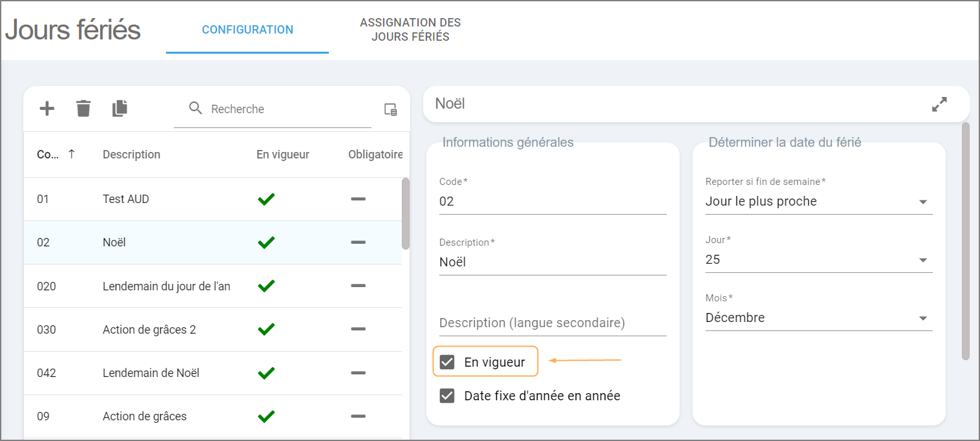Click the Recherche search field
Image resolution: width=980 pixels, height=441 pixels.
284,109
